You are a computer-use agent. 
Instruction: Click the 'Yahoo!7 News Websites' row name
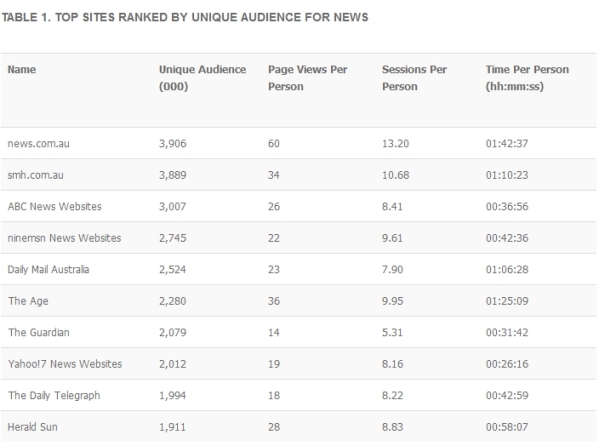point(65,364)
